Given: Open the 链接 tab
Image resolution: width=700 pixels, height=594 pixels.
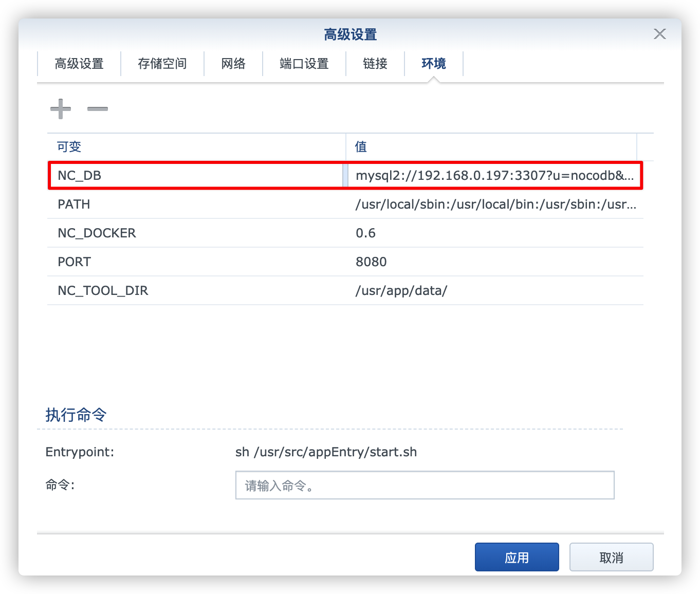Looking at the screenshot, I should click(375, 64).
